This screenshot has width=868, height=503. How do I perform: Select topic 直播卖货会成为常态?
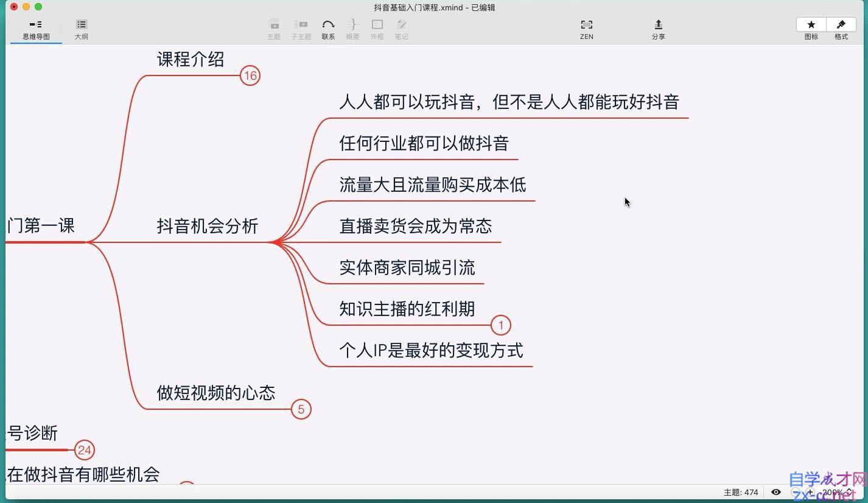[x=415, y=226]
